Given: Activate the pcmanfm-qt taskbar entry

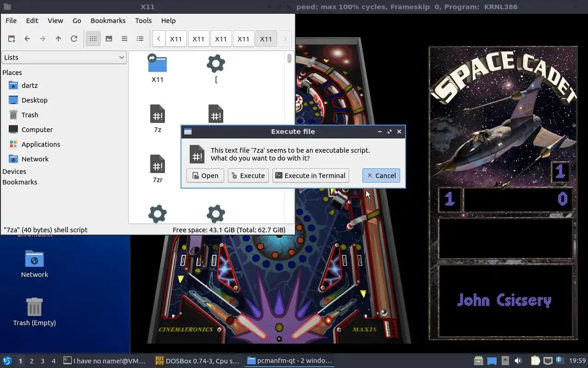Looking at the screenshot, I should [x=290, y=361].
